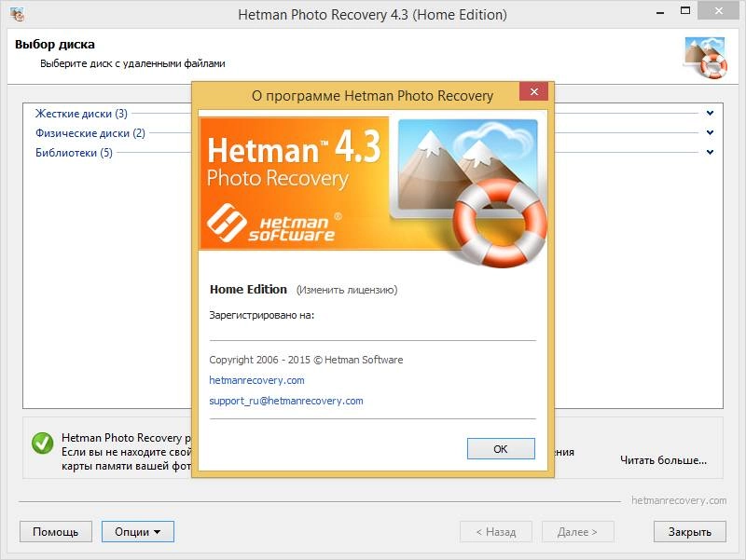This screenshot has width=746, height=560.
Task: Select the Физические диски (2) group header
Action: click(90, 133)
